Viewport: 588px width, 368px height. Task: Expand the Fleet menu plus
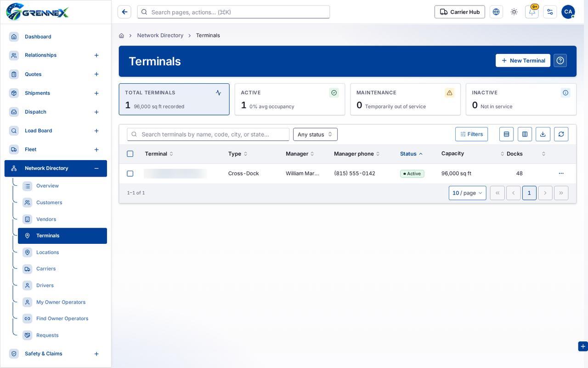click(x=96, y=149)
